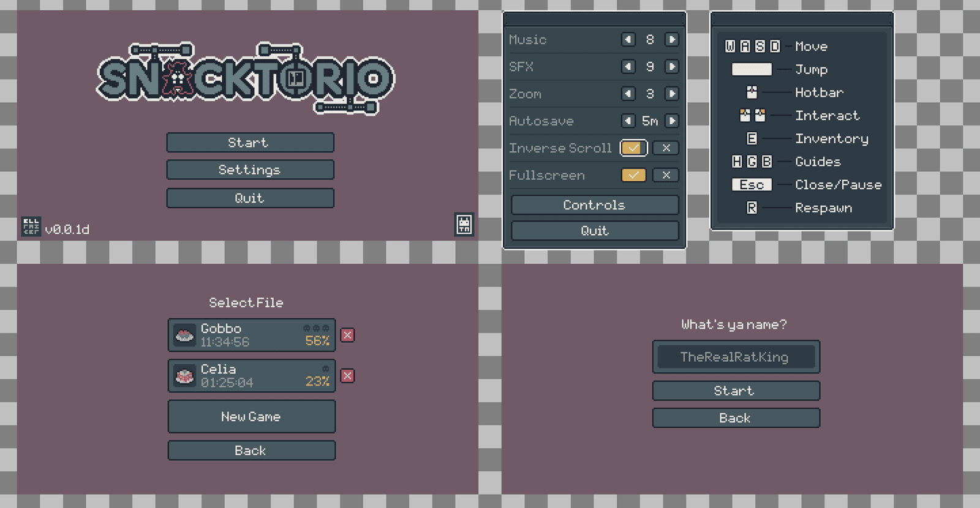Shorten the Autosave interval
The image size is (980, 508).
coord(628,121)
